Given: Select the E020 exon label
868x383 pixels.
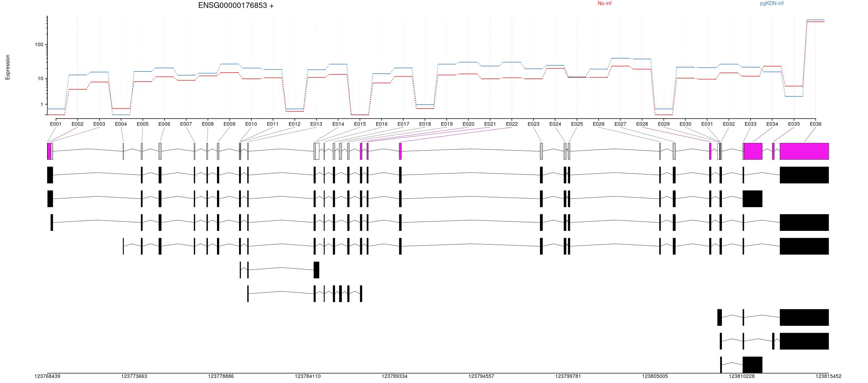Looking at the screenshot, I should [468, 124].
